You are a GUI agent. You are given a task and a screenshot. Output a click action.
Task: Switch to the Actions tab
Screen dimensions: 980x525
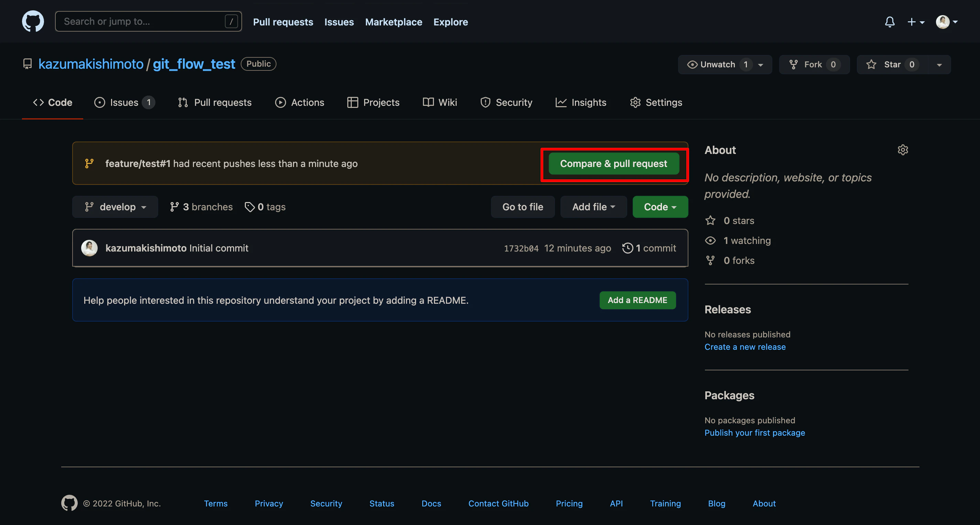(300, 102)
